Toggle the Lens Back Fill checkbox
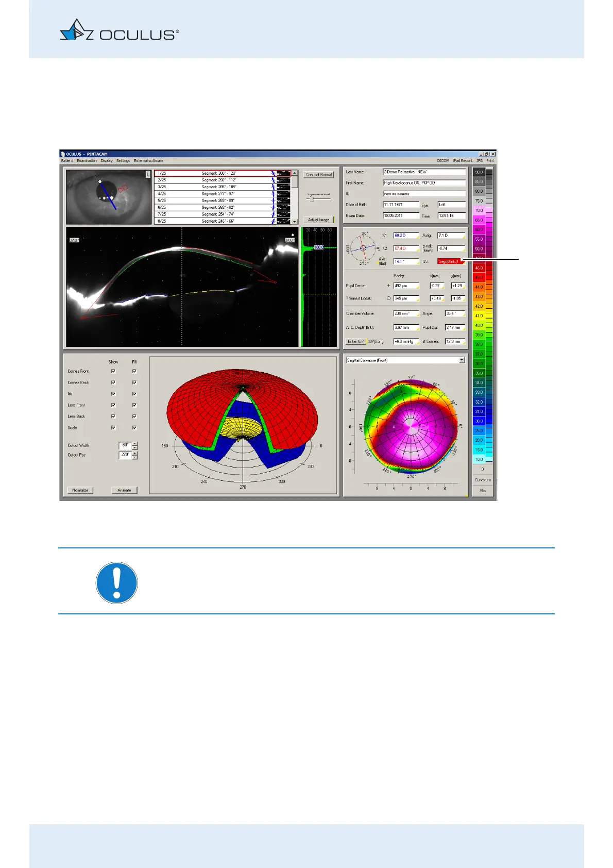Screen dimensions: 613x868 (x=134, y=416)
